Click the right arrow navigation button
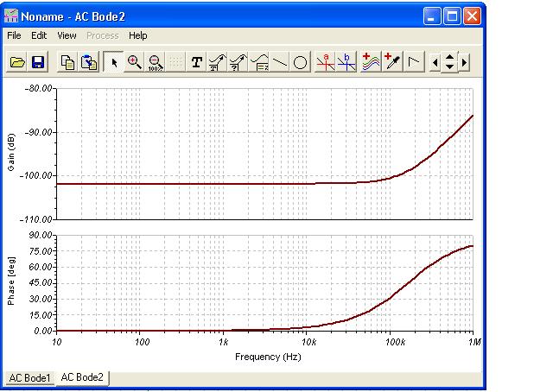This screenshot has height=392, width=553. pyautogui.click(x=464, y=63)
